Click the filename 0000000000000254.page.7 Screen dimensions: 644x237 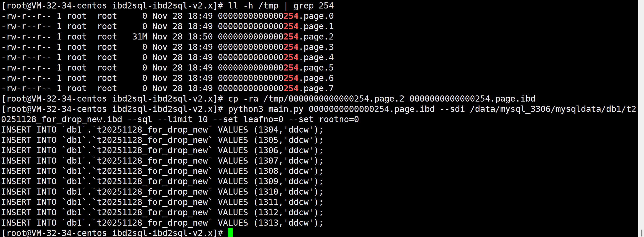pos(276,89)
